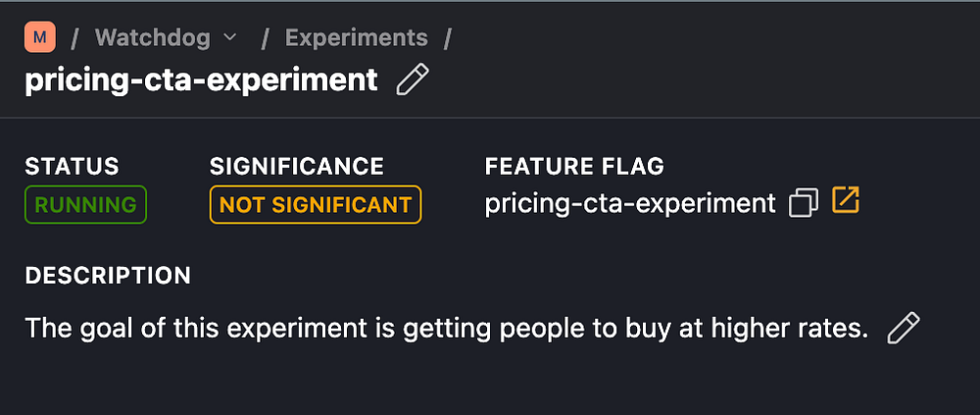This screenshot has width=980, height=415.
Task: Click the slash separator before Watchdog
Action: coord(75,38)
